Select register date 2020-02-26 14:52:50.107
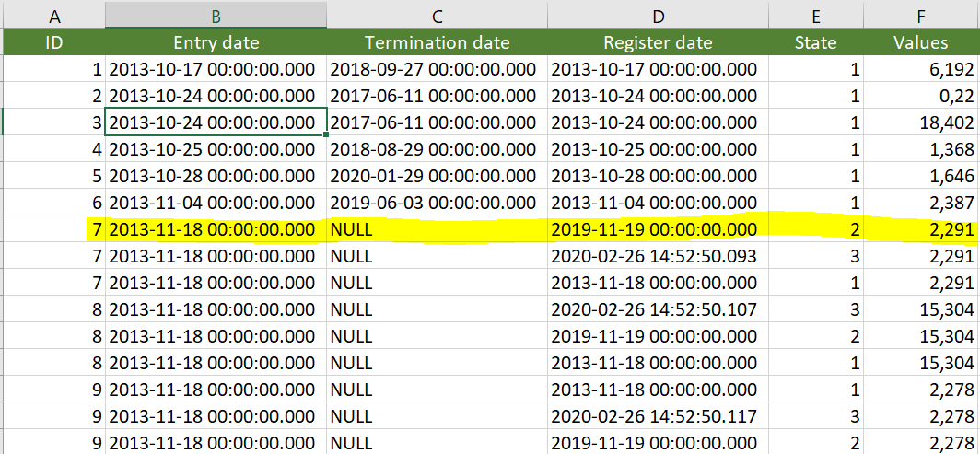Image resolution: width=980 pixels, height=454 pixels. [x=659, y=308]
